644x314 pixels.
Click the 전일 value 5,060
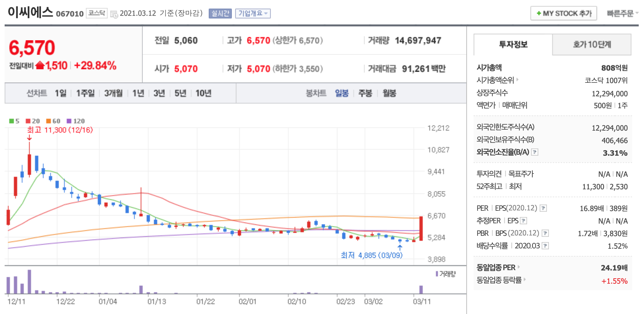(186, 41)
